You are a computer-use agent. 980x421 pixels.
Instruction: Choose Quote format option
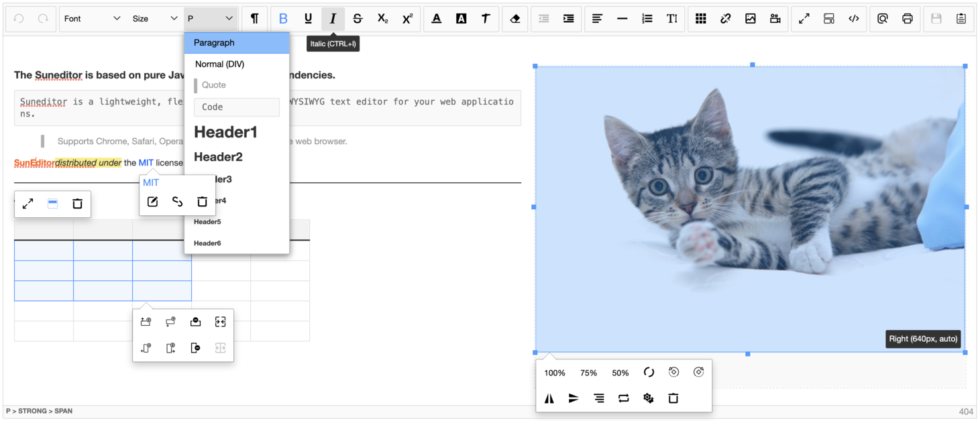[x=237, y=85]
